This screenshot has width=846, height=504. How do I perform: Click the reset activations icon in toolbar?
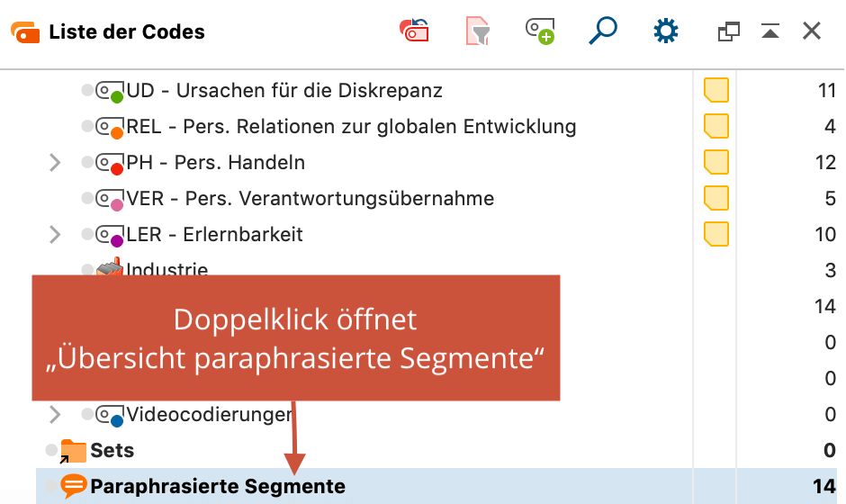click(x=414, y=31)
